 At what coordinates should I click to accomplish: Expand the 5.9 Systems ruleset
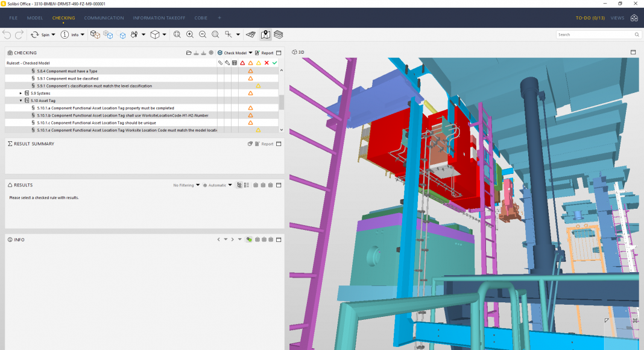tap(21, 94)
